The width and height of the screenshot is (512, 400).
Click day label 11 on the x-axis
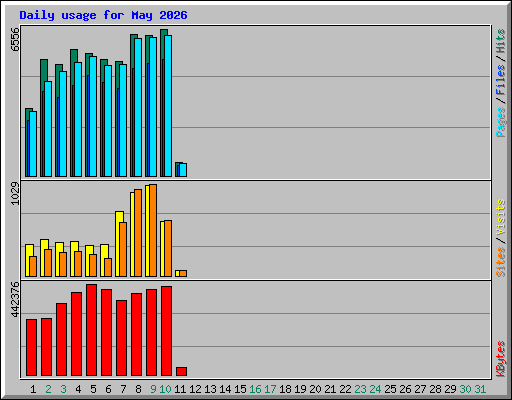coord(180,389)
